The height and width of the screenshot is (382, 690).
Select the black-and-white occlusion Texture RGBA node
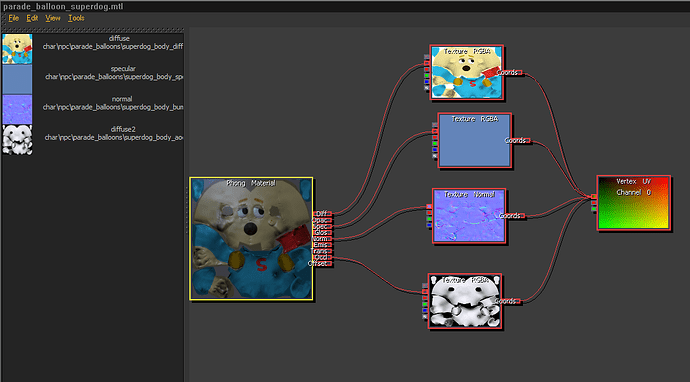click(x=465, y=301)
